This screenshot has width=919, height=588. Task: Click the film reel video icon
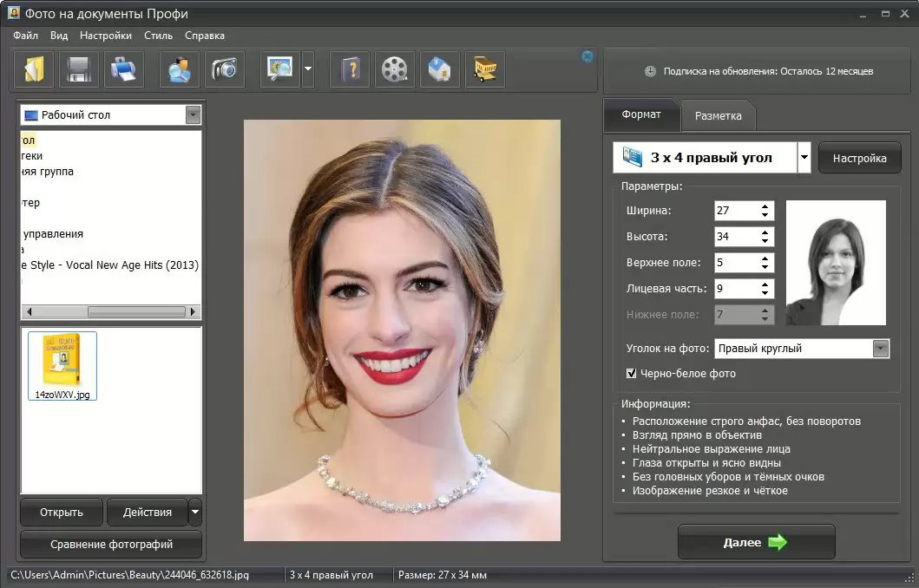395,69
